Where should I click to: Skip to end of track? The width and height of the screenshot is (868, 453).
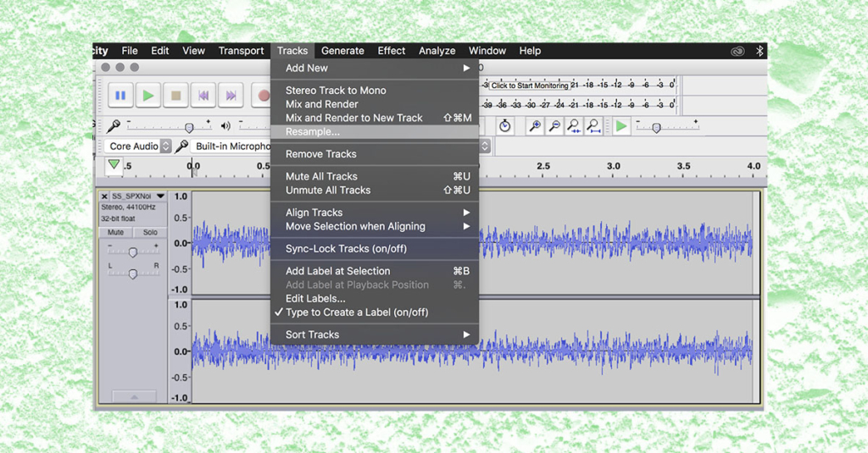(231, 96)
